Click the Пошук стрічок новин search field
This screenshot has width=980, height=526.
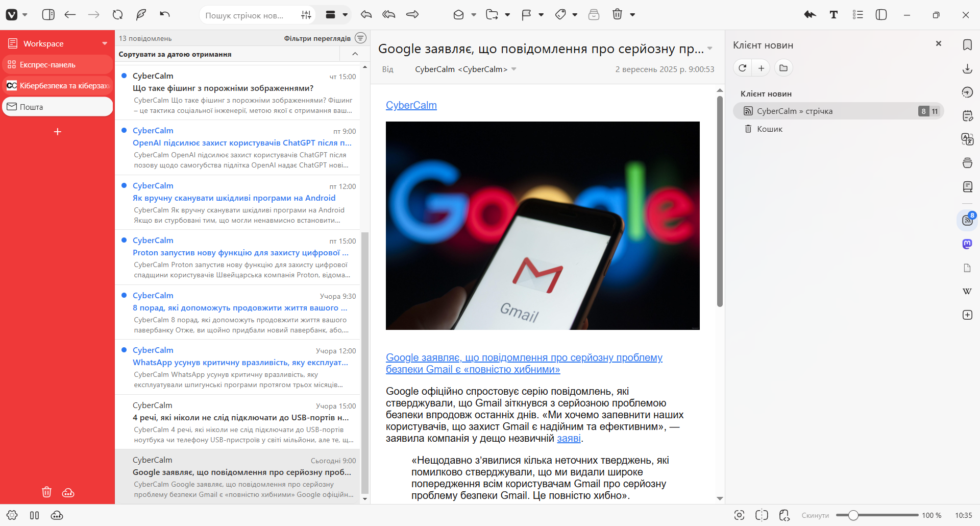(x=245, y=15)
